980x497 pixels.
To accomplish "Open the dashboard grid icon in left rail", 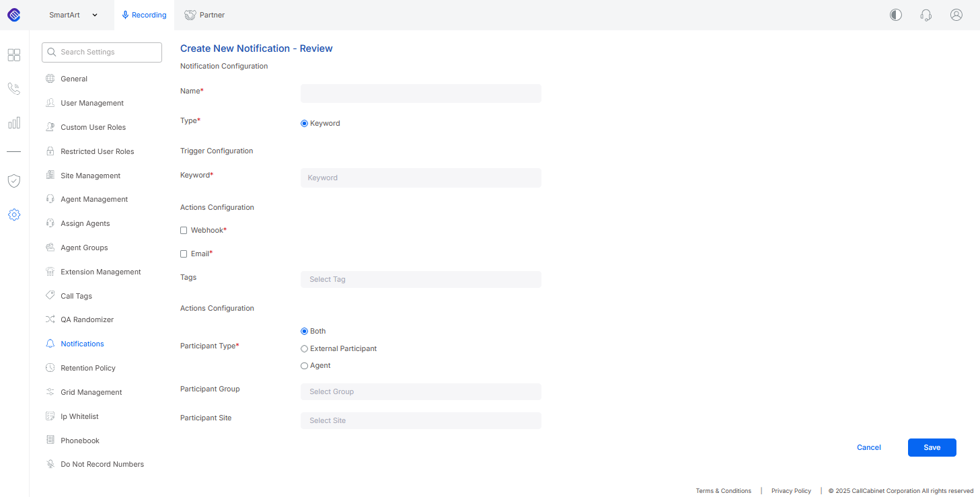I will [14, 55].
